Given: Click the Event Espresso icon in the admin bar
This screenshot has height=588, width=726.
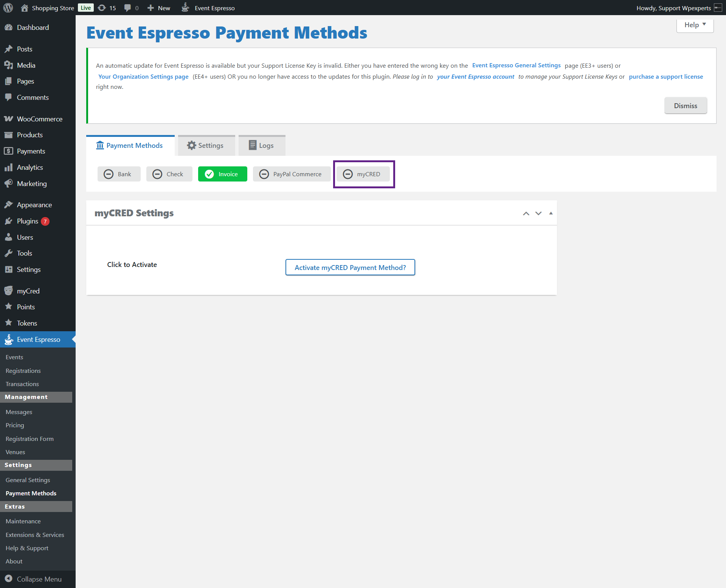Looking at the screenshot, I should (185, 8).
